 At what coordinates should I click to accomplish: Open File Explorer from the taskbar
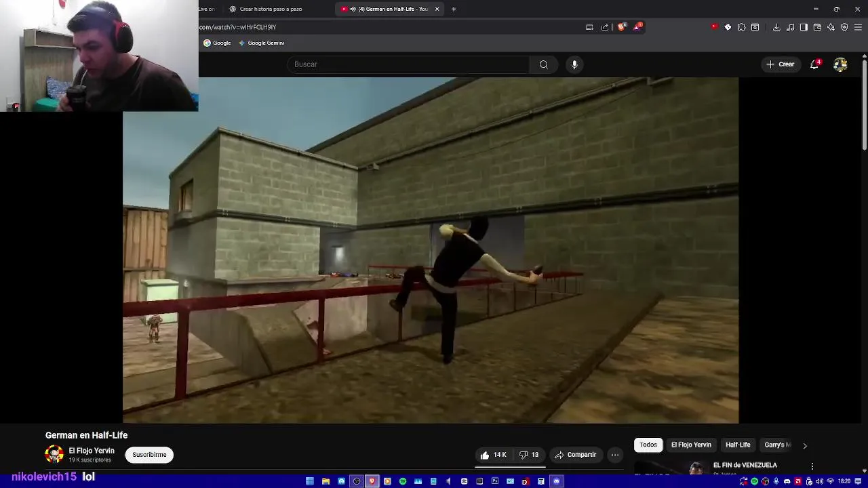(x=325, y=481)
